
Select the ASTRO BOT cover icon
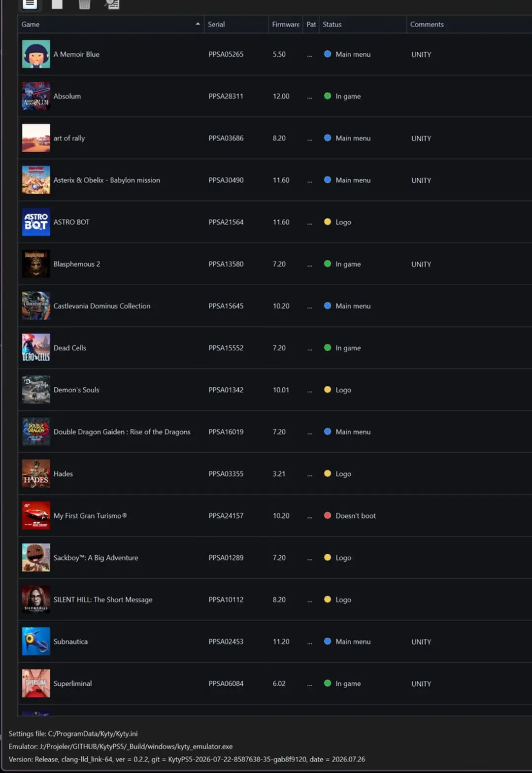click(x=36, y=222)
